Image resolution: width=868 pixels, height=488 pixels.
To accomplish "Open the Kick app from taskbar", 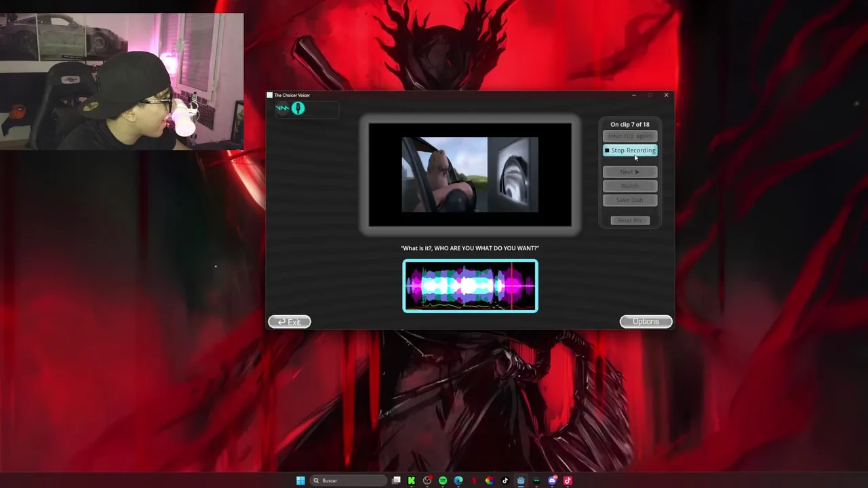I will (x=412, y=481).
